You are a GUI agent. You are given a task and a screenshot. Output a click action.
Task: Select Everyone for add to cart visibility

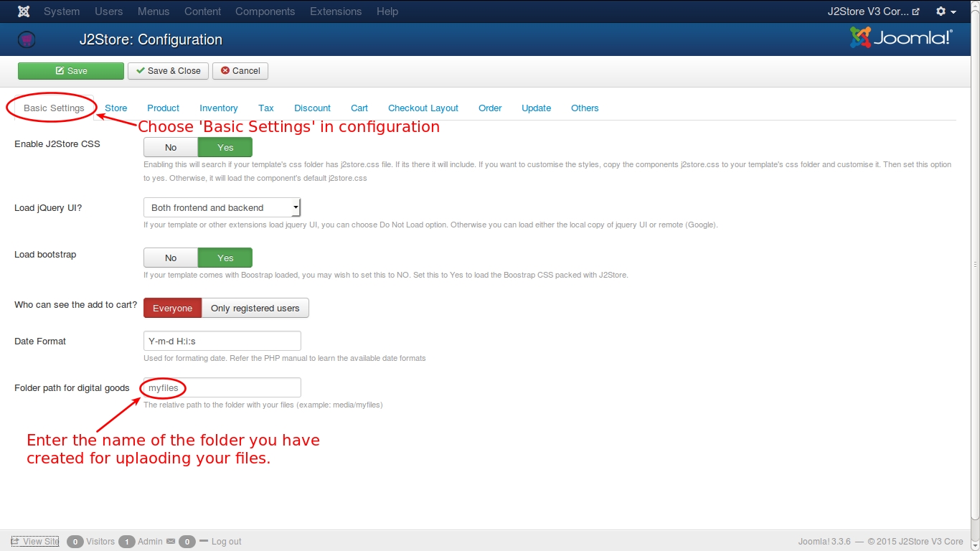pyautogui.click(x=173, y=308)
